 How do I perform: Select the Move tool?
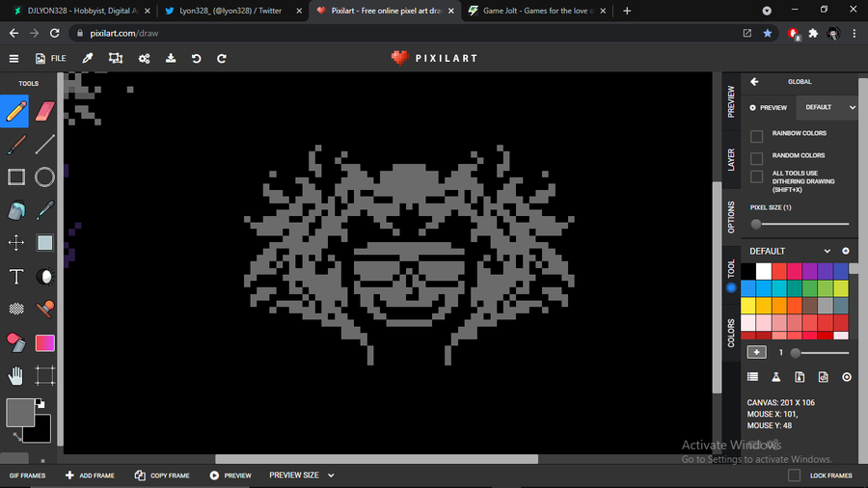(x=16, y=243)
